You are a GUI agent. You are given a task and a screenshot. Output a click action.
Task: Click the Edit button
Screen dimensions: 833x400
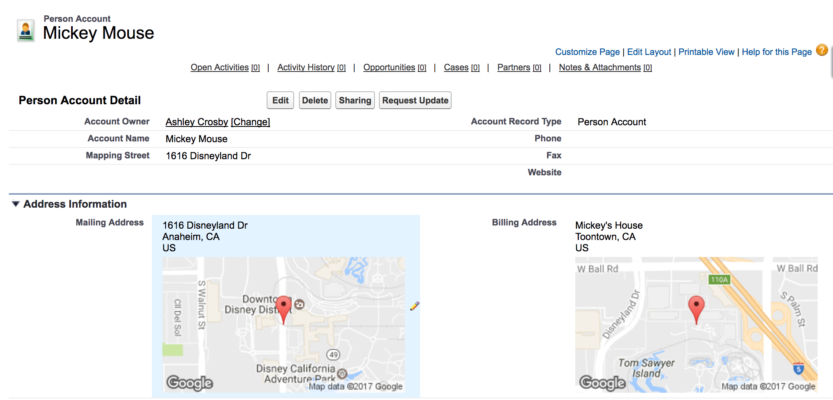(280, 100)
